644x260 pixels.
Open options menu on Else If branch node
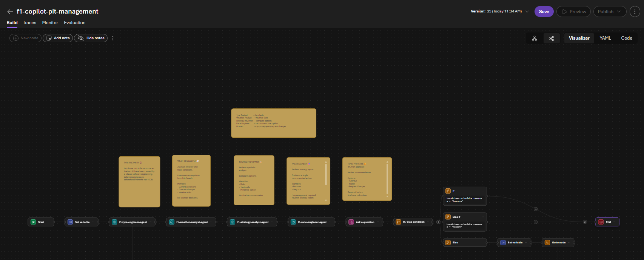[x=482, y=217]
